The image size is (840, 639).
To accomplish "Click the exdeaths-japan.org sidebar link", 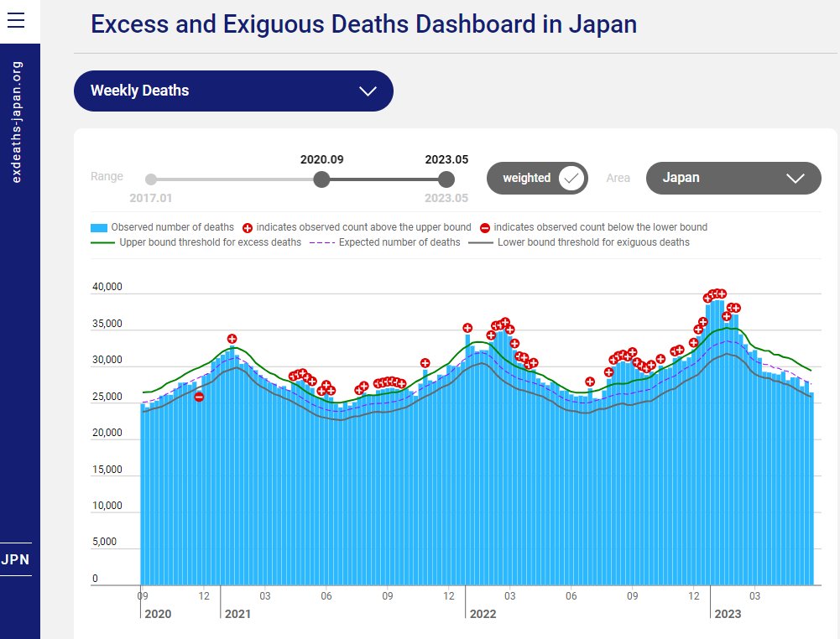I will coord(17,122).
